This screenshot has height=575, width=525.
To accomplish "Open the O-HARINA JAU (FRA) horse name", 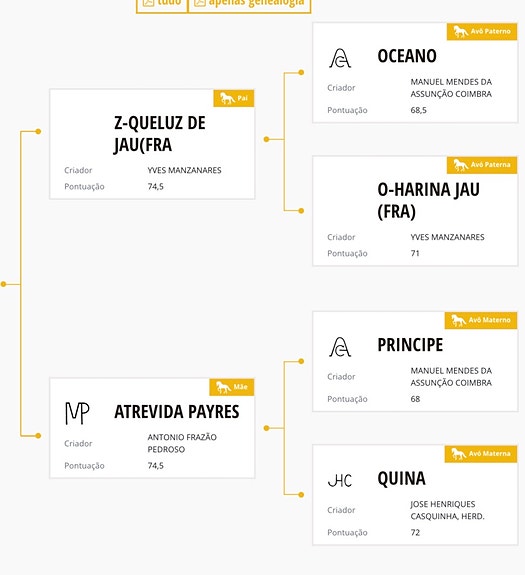I will 428,200.
